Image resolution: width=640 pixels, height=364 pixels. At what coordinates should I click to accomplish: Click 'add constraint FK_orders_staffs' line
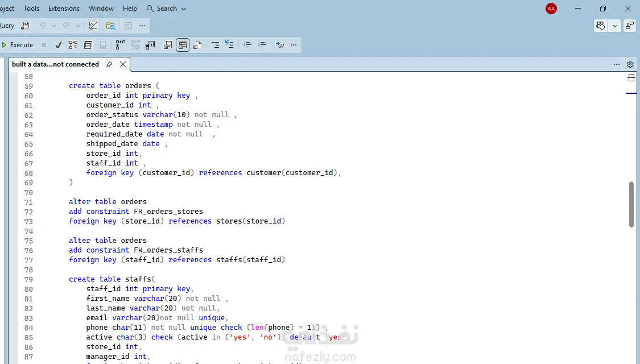pyautogui.click(x=136, y=250)
